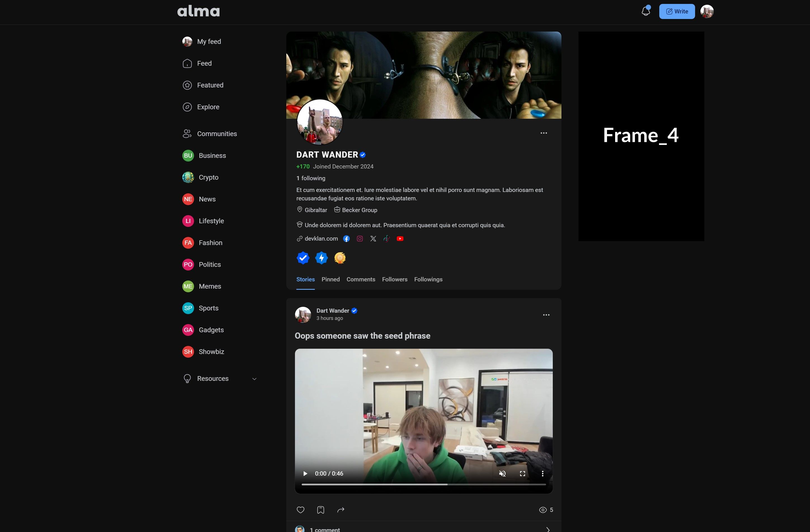The height and width of the screenshot is (532, 810).
Task: Click the lightning bolt badge achievement
Action: [x=321, y=258]
